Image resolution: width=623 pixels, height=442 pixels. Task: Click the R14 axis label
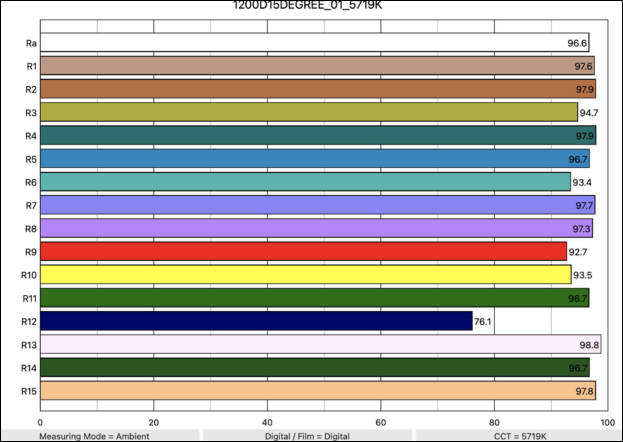tap(29, 368)
